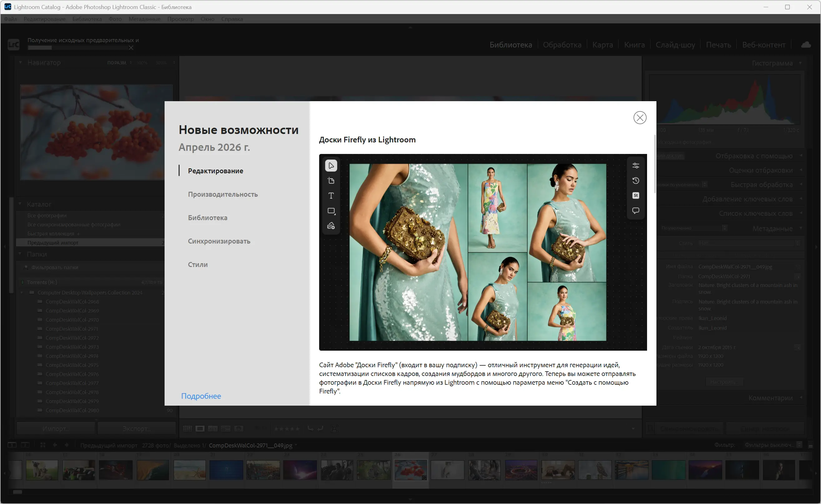Set five-star rating in toolbar
The height and width of the screenshot is (504, 821).
[x=297, y=429]
